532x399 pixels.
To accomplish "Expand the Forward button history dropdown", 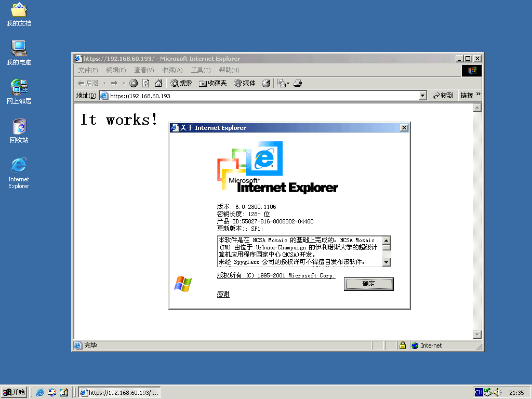I will 124,83.
